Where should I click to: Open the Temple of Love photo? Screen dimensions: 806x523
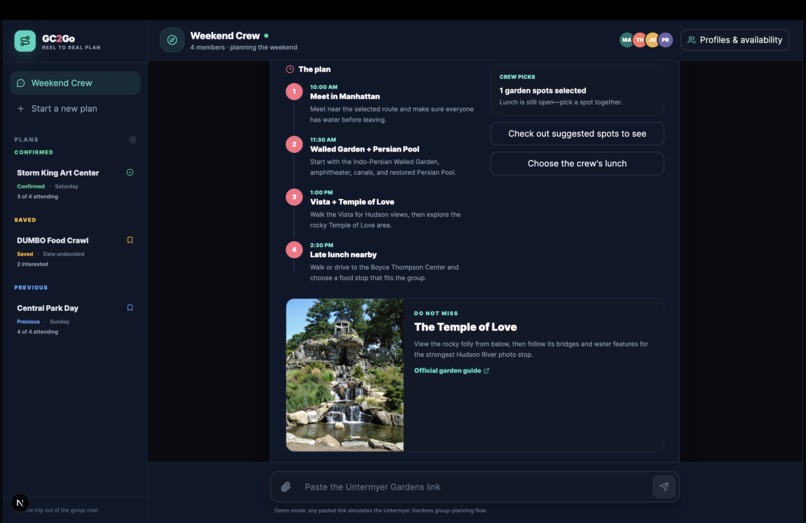pyautogui.click(x=345, y=375)
